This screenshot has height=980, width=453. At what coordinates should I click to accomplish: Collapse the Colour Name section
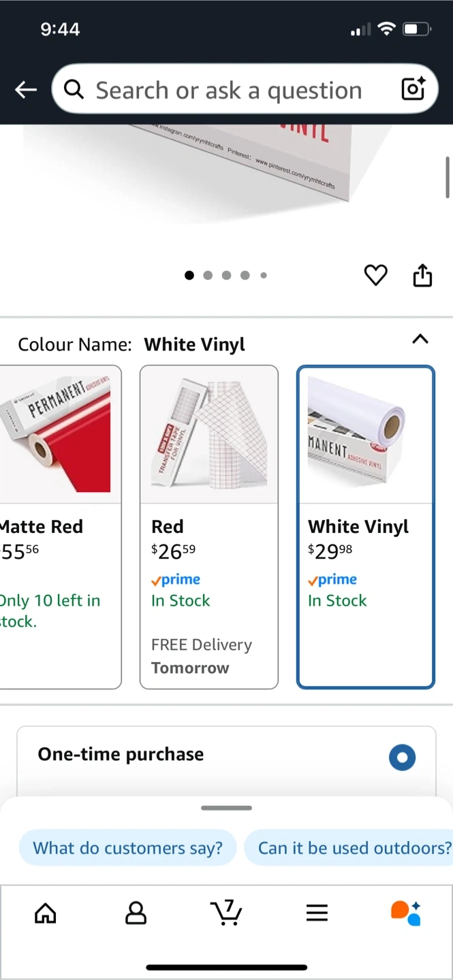point(420,339)
